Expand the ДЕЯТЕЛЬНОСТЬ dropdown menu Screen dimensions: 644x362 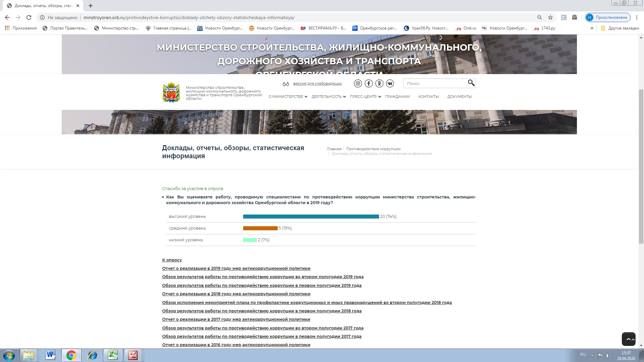[x=328, y=97]
